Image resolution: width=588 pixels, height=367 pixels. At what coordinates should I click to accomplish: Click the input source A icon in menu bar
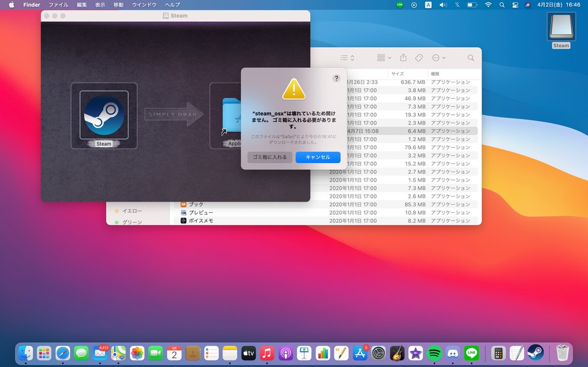point(428,5)
